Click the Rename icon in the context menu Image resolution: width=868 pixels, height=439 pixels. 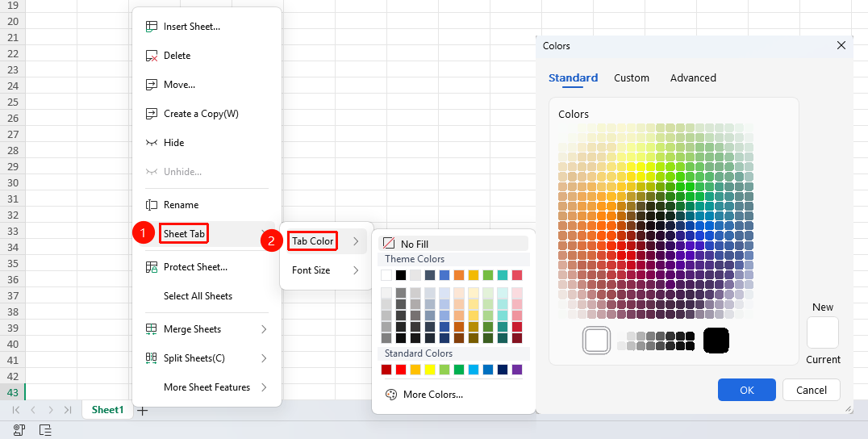151,205
